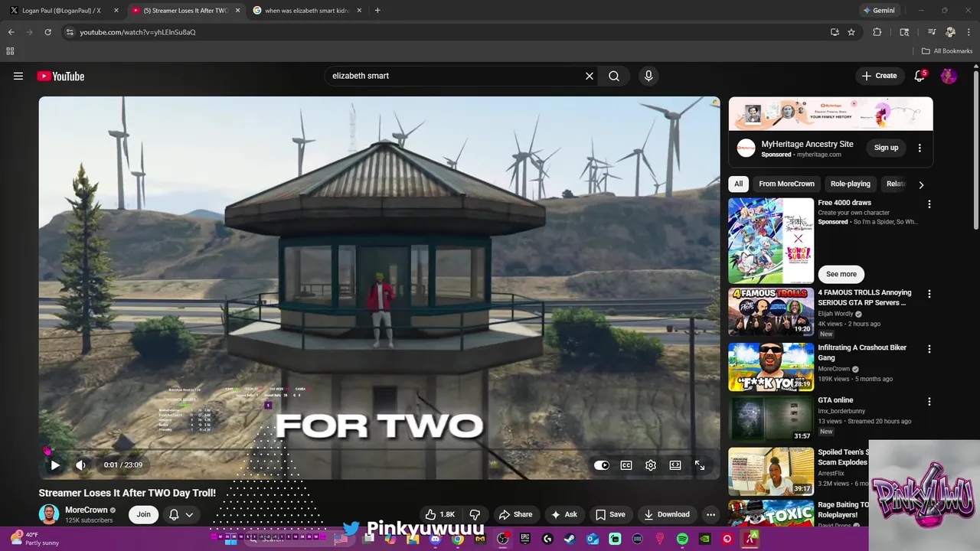This screenshot has width=980, height=551.
Task: Open the Spoiled Teen video thumbnail
Action: click(771, 471)
